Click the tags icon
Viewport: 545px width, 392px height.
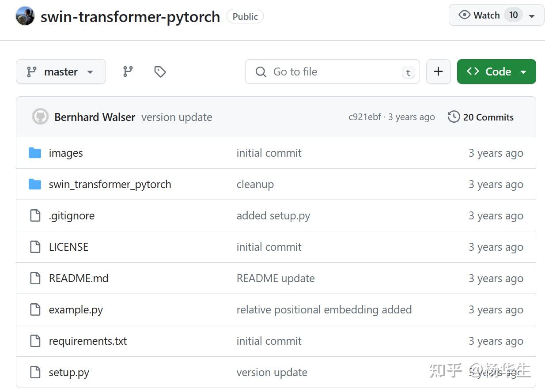tap(159, 71)
